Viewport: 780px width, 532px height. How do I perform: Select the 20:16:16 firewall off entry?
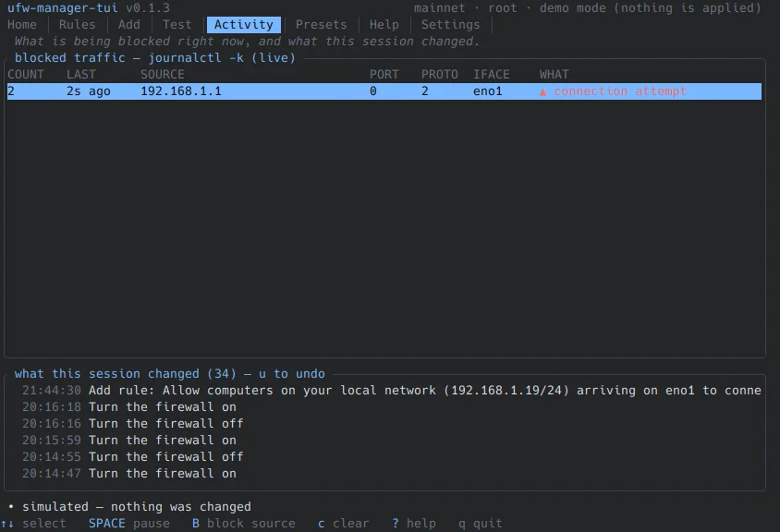[x=133, y=424]
